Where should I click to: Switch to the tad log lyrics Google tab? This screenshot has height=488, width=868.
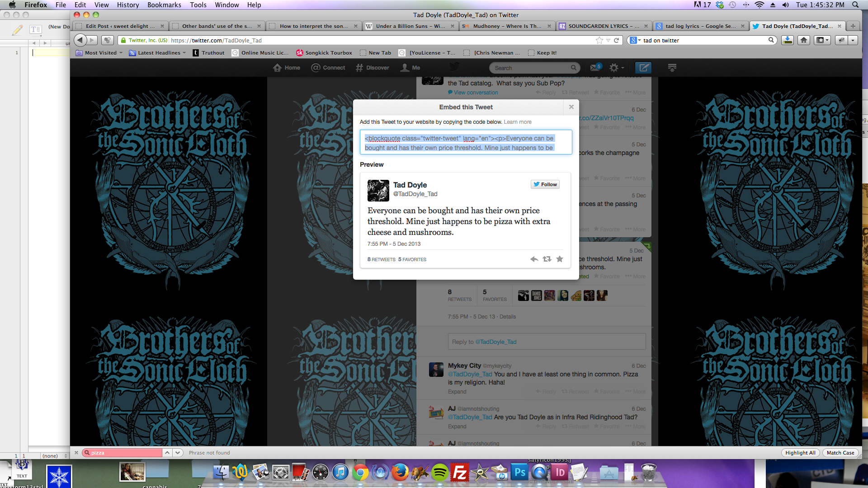(x=700, y=26)
